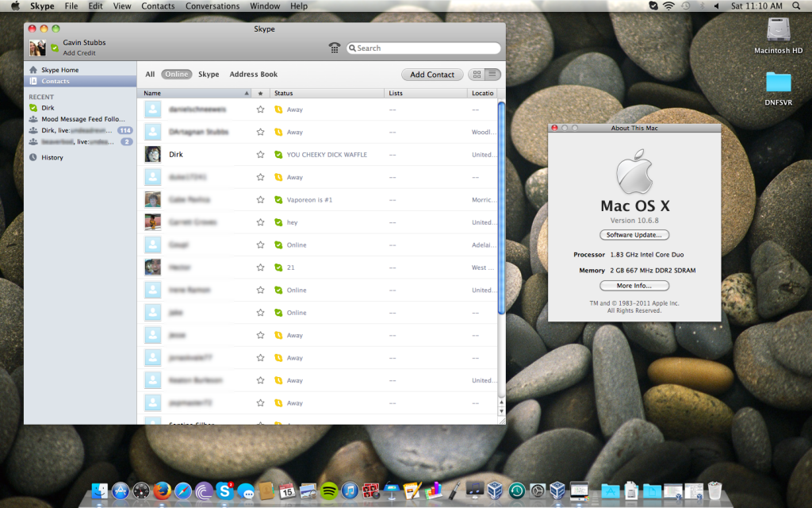
Task: Show the All contacts filter tab
Action: click(150, 74)
